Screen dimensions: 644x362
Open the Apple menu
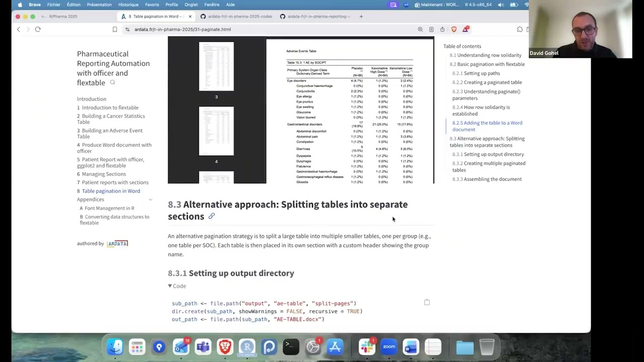coord(20,5)
